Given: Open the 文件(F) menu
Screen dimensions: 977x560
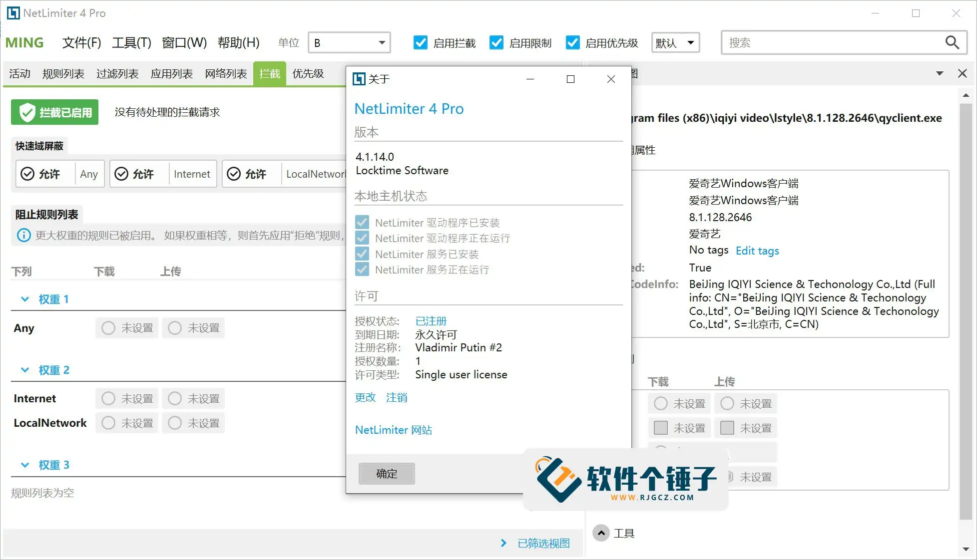Looking at the screenshot, I should 82,43.
